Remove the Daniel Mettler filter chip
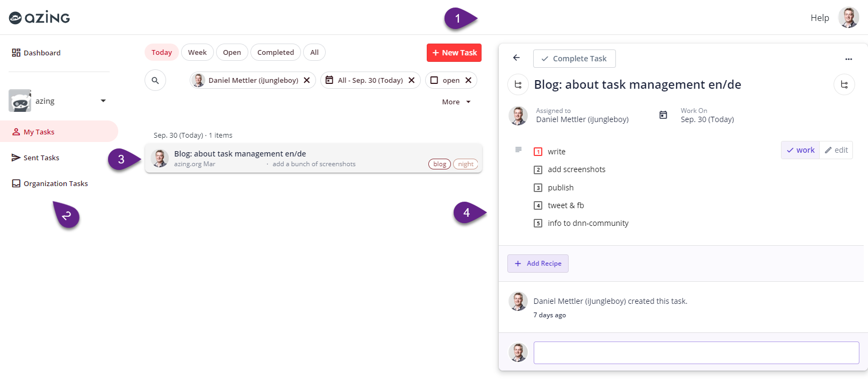Viewport: 868px width, 384px height. coord(307,80)
